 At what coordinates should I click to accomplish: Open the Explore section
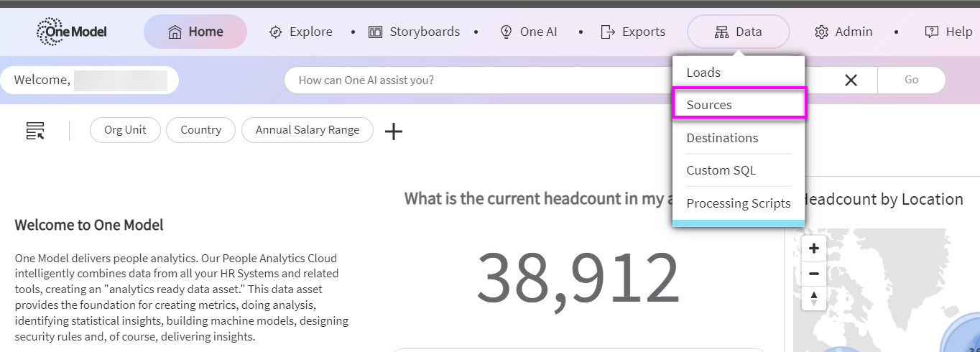click(x=301, y=32)
